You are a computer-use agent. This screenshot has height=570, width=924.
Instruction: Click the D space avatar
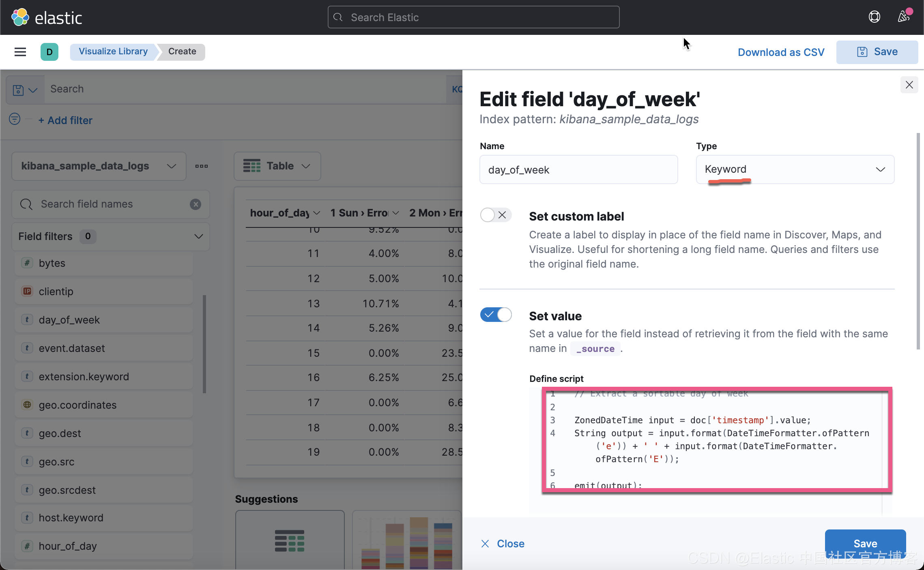pos(49,52)
